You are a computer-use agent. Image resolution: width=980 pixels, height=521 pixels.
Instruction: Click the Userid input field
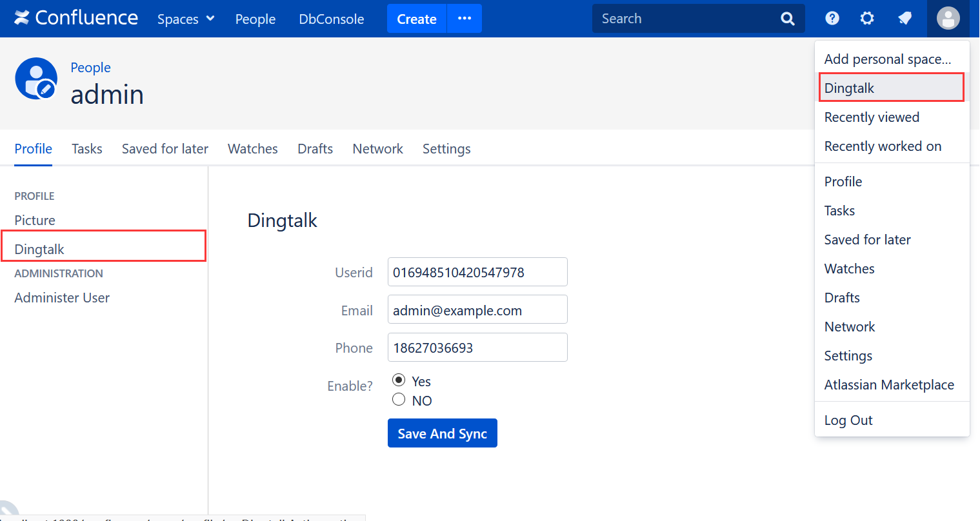pyautogui.click(x=477, y=272)
